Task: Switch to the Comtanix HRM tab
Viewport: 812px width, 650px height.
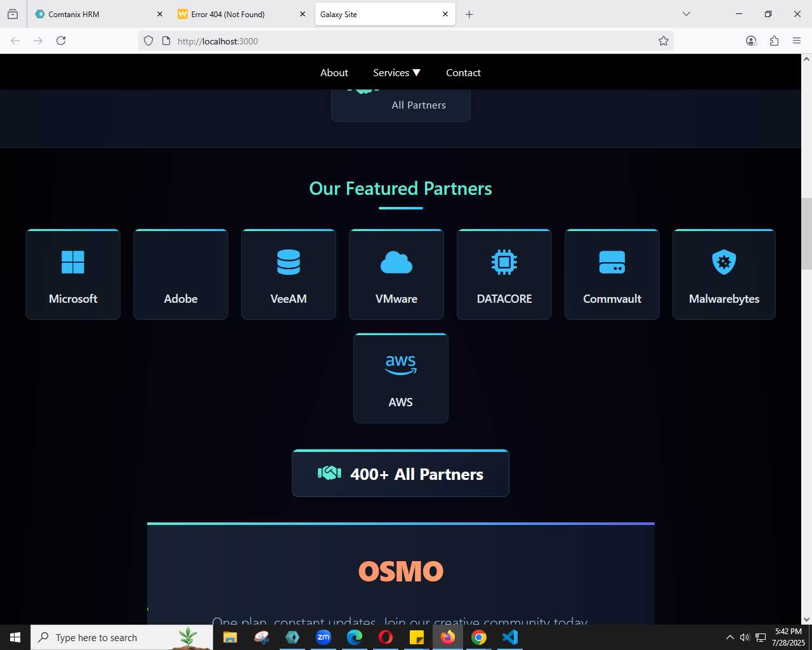Action: tap(98, 14)
